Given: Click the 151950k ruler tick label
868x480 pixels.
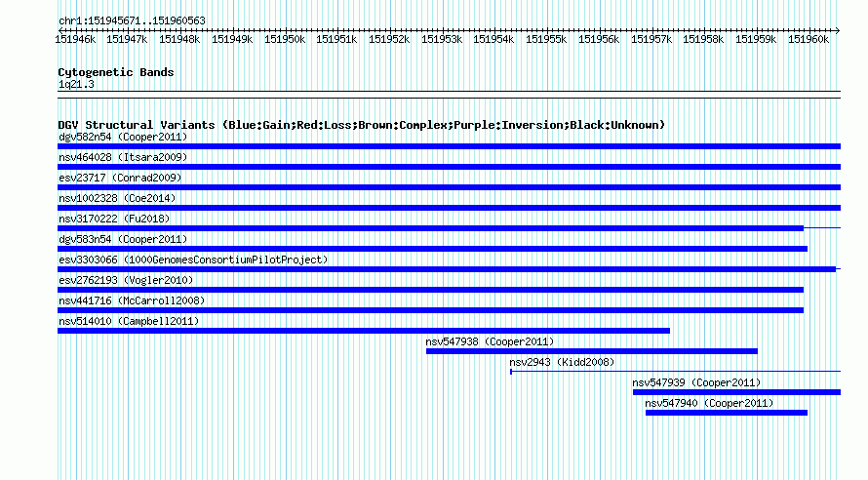Looking at the screenshot, I should [x=285, y=39].
